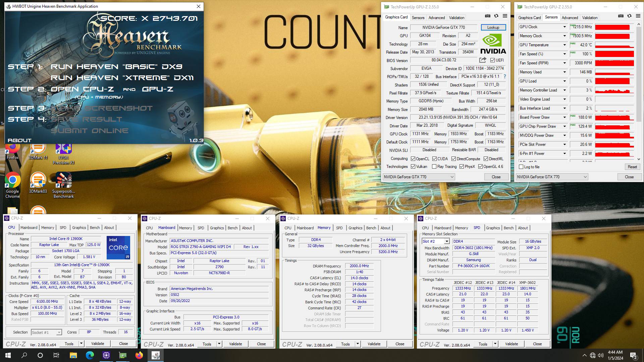
Task: Open Task View on the taskbar
Action: pos(56,355)
